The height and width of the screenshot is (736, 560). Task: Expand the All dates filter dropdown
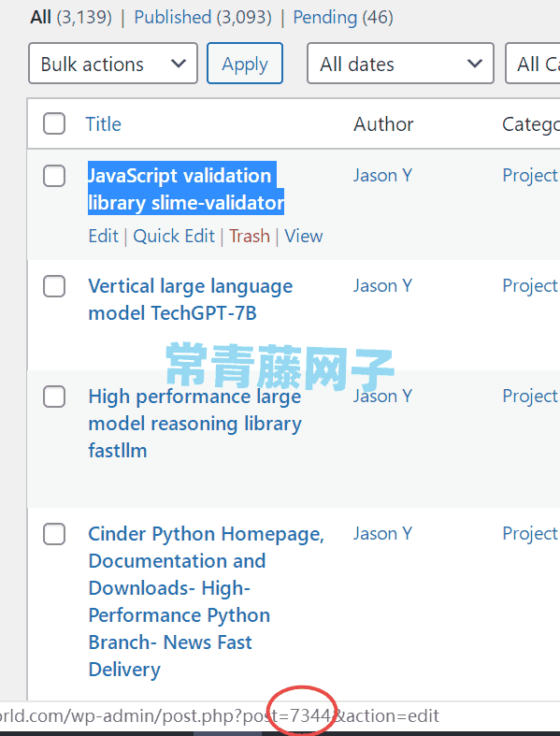tap(400, 64)
